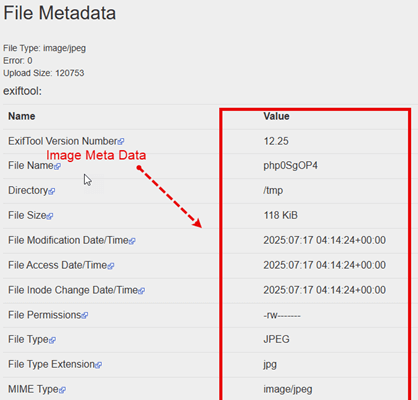The image size is (418, 400).
Task: Select the MIME Type value image/jpeg
Action: tap(288, 389)
